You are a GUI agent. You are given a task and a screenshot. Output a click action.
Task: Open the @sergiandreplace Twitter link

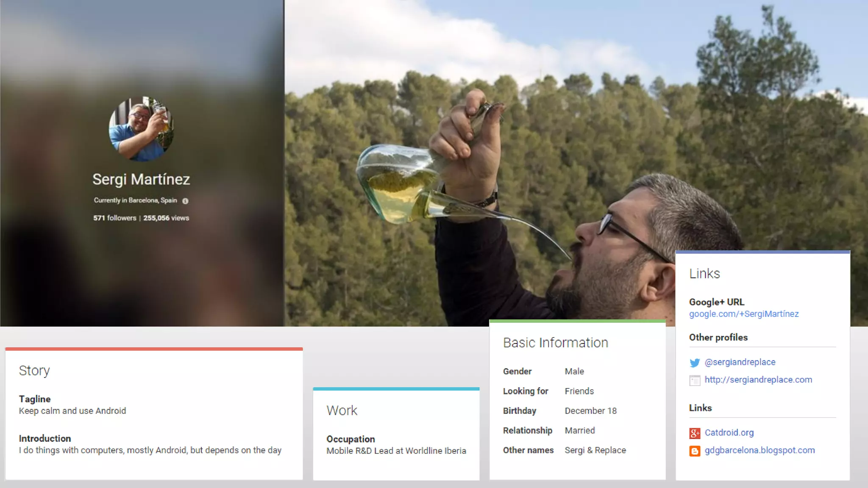(x=740, y=362)
